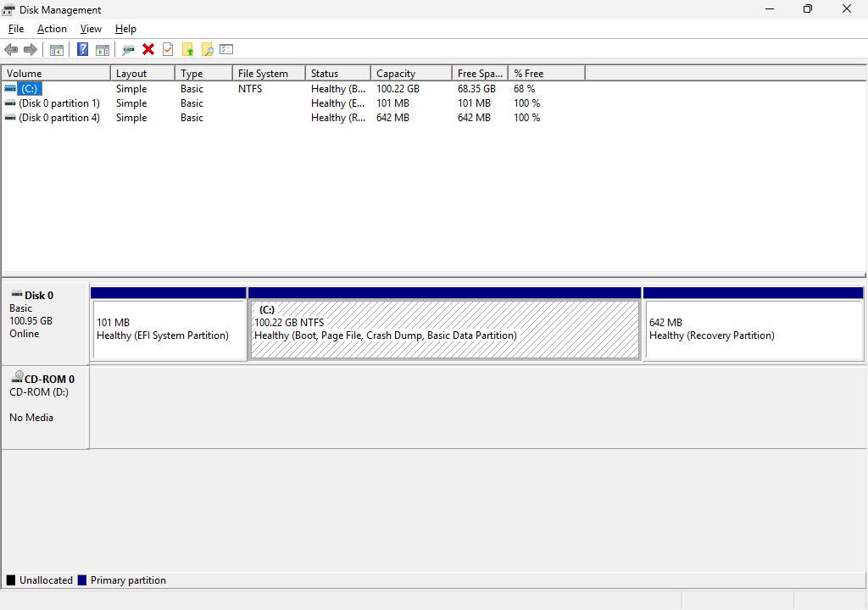The height and width of the screenshot is (610, 868).
Task: Click the Disk 0 partition 1 drive icon
Action: pyautogui.click(x=10, y=103)
